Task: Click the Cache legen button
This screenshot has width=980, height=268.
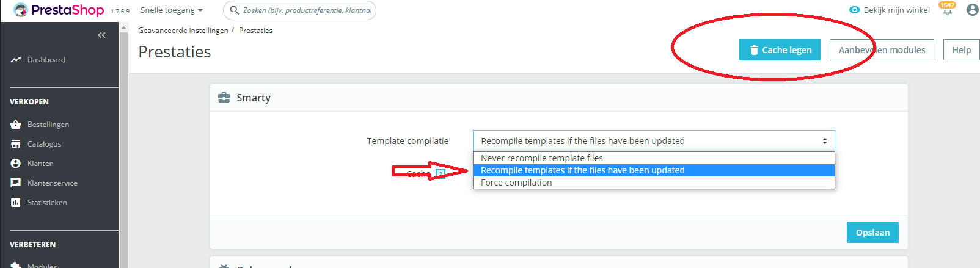Action: coord(780,50)
